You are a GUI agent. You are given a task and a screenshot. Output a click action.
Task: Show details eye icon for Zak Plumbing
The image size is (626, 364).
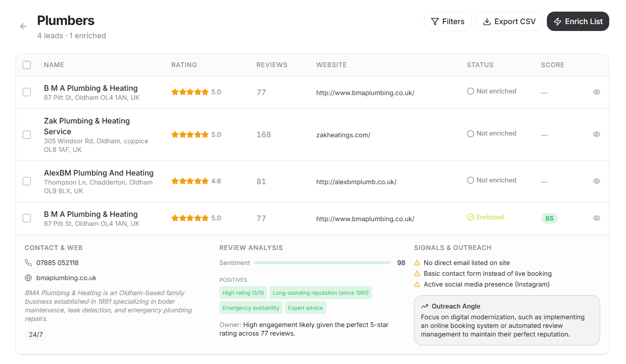[596, 134]
